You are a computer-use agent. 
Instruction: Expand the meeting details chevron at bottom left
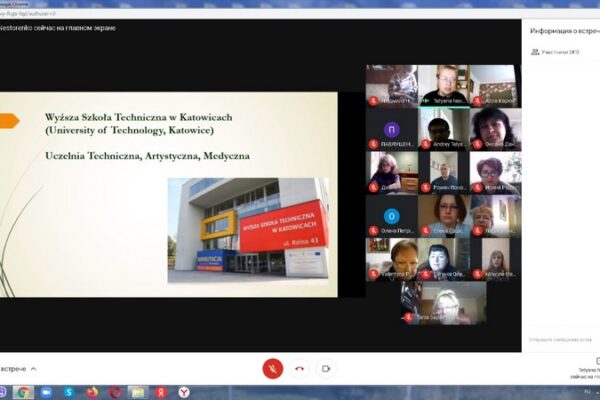coord(34,369)
